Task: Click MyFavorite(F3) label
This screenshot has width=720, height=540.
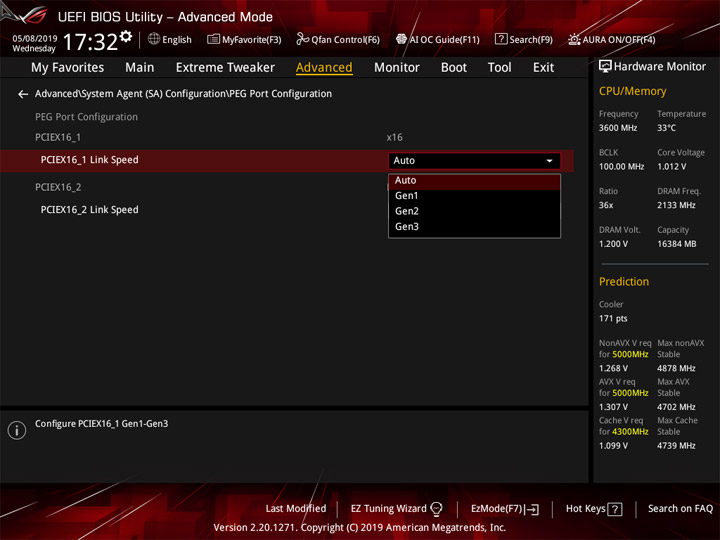Action: point(252,40)
